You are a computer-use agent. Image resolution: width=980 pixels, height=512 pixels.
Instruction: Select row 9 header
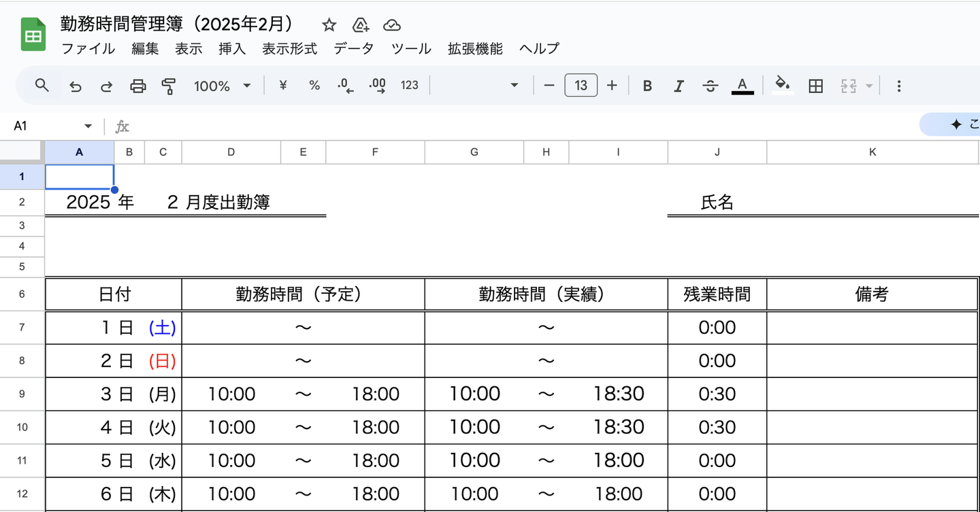(x=22, y=394)
